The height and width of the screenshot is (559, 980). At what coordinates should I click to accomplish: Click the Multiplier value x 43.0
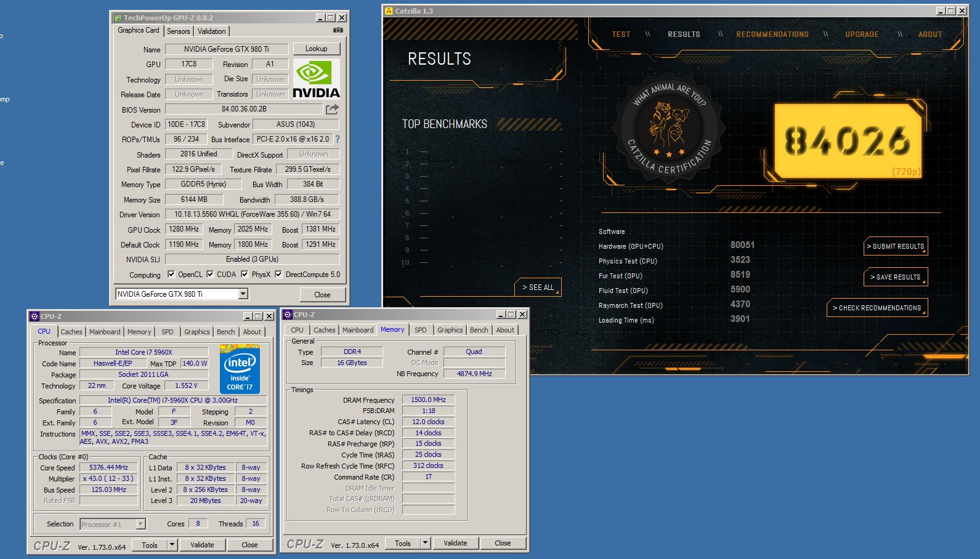108,479
